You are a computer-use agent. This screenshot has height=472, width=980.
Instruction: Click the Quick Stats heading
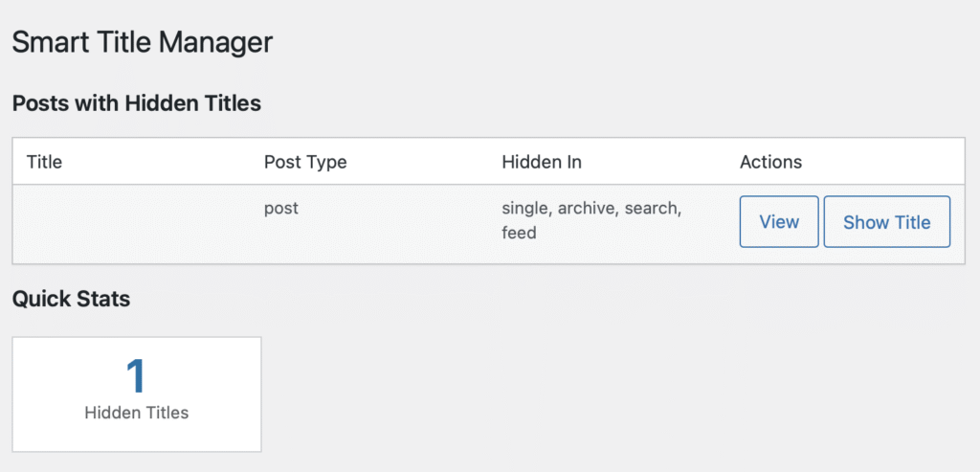pyautogui.click(x=71, y=299)
